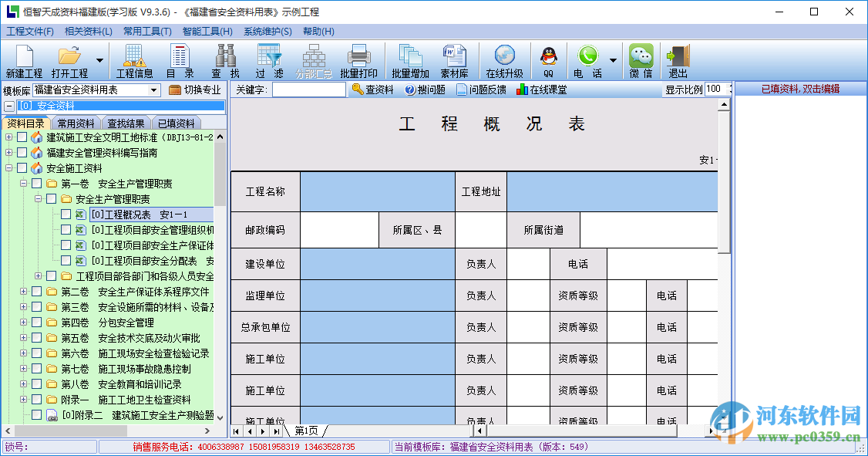The width and height of the screenshot is (868, 456).
Task: Expand the 第二卷 安全生产保证体系程序文件 node
Action: [24, 291]
